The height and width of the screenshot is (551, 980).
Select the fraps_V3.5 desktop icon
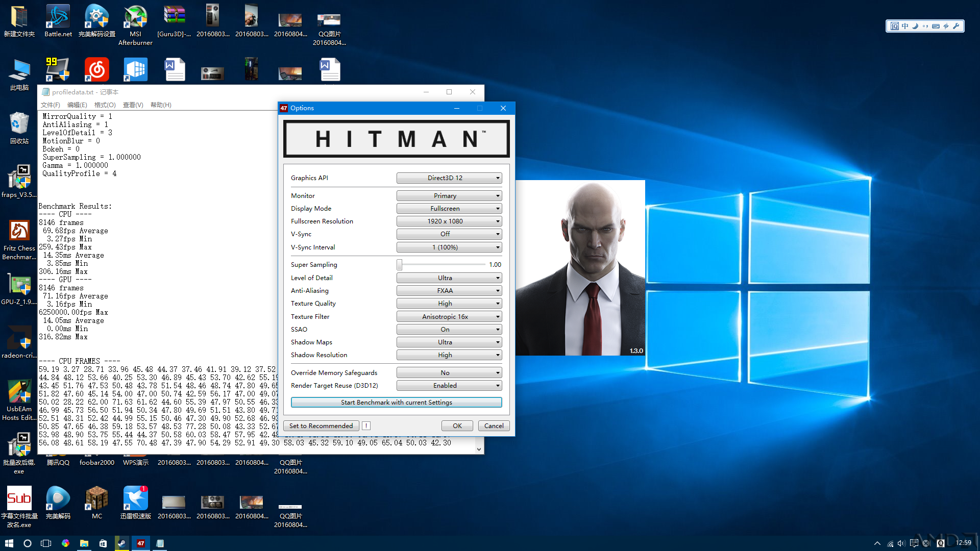click(19, 182)
